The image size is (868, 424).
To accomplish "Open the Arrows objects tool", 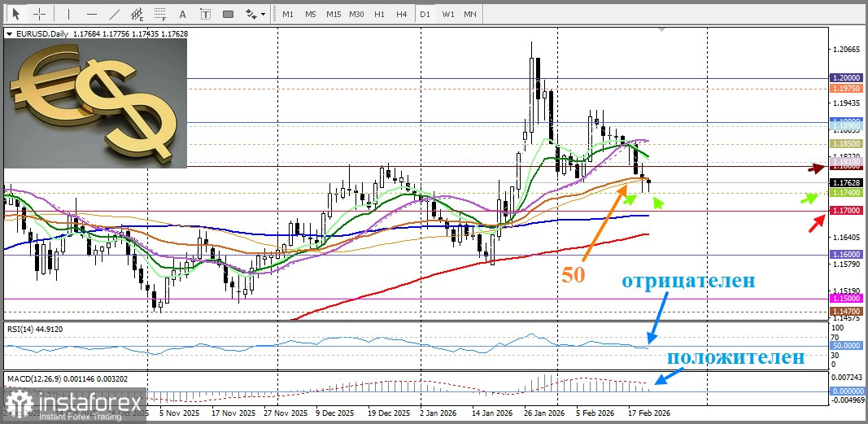I will [x=251, y=14].
